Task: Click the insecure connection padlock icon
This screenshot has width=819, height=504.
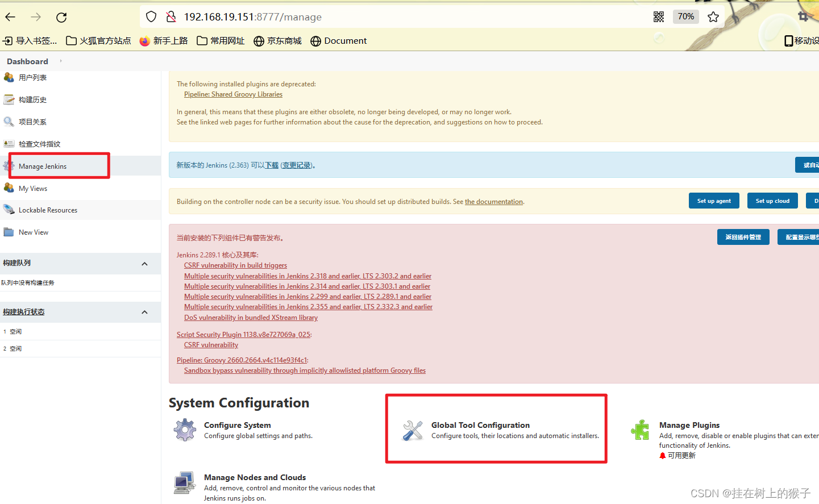Action: pos(171,17)
